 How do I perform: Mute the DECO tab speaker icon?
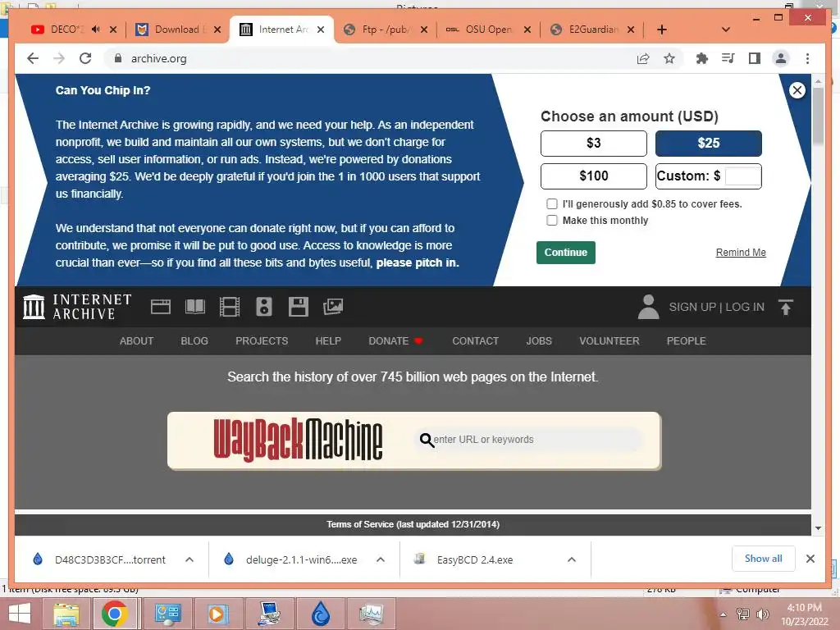95,30
